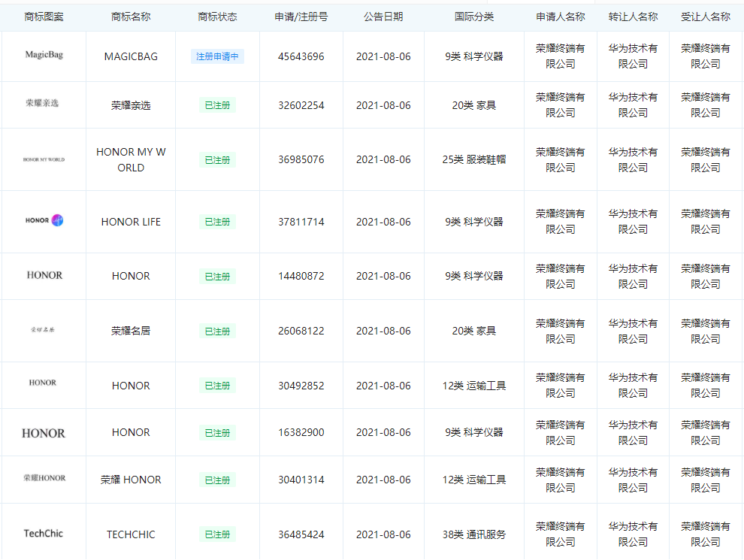Select registration number 30492852

click(301, 386)
